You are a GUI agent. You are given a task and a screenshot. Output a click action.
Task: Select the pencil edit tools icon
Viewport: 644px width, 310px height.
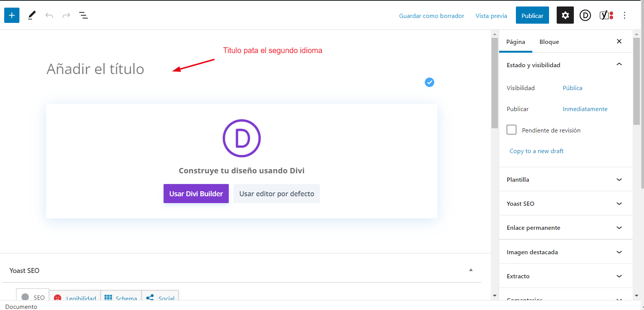click(x=32, y=15)
